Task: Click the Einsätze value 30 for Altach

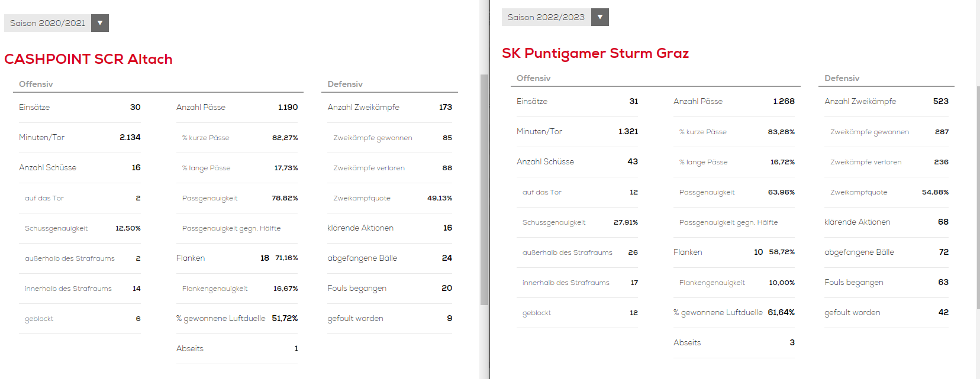Action: point(136,107)
